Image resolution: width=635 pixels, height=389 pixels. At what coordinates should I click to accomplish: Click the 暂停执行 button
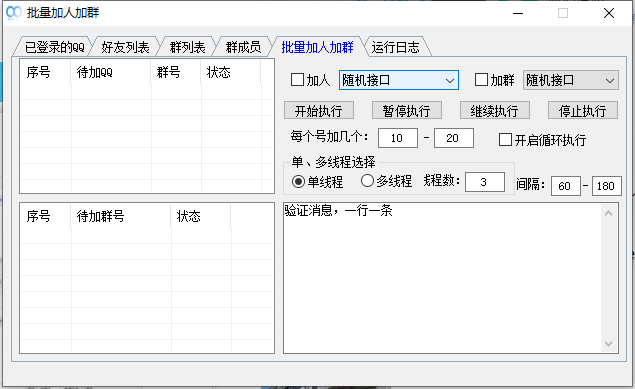tap(407, 111)
